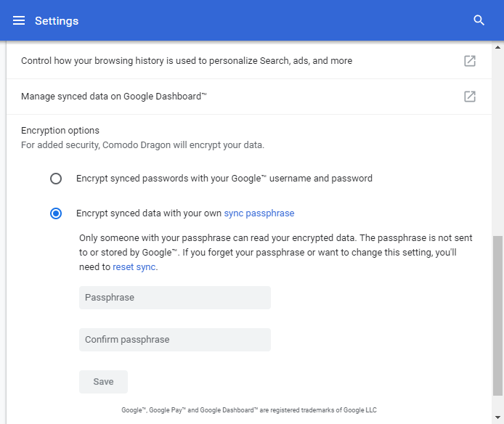Focus the Passphrase input field
Viewport: 504px width, 424px height.
[175, 298]
